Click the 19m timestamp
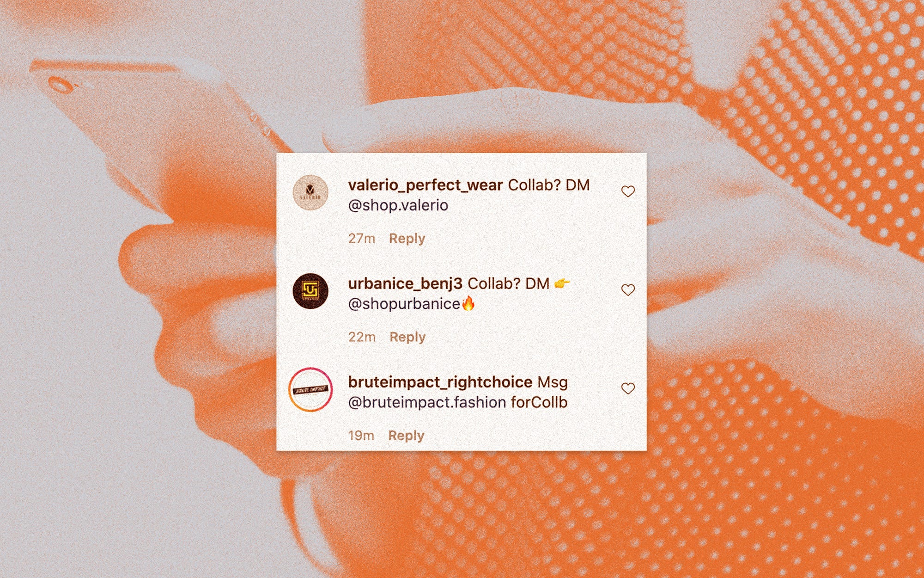The image size is (924, 578). click(361, 436)
